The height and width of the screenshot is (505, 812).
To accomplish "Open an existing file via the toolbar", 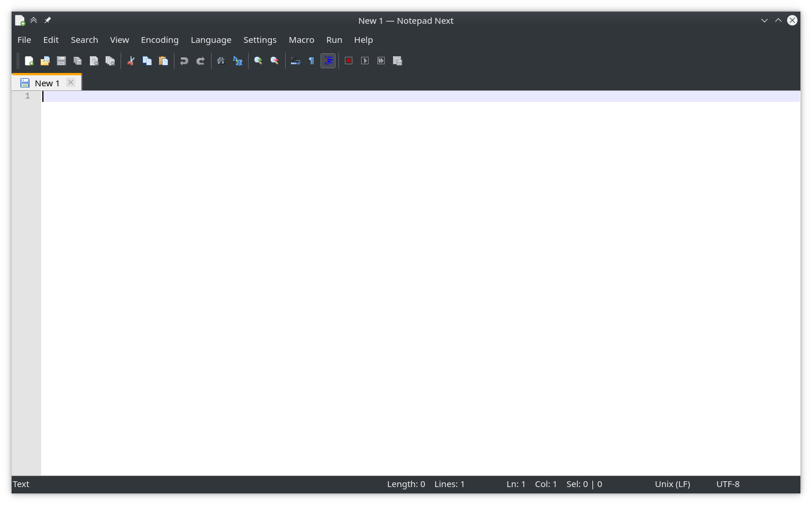I will pyautogui.click(x=45, y=60).
